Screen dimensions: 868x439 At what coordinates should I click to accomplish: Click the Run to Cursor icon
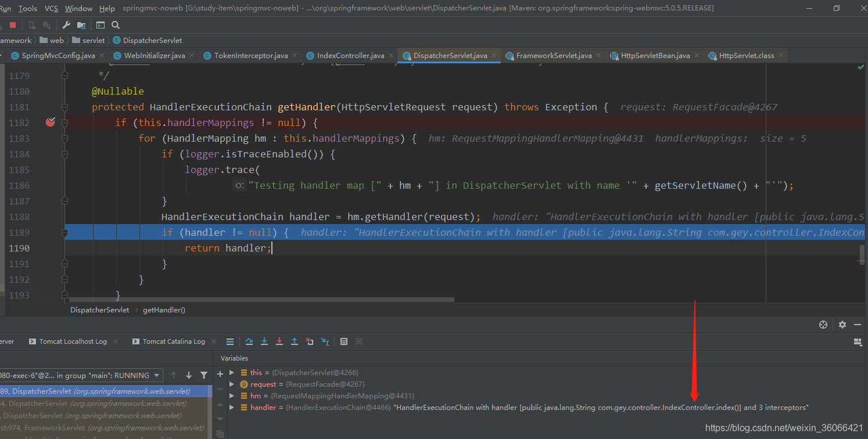(x=325, y=341)
